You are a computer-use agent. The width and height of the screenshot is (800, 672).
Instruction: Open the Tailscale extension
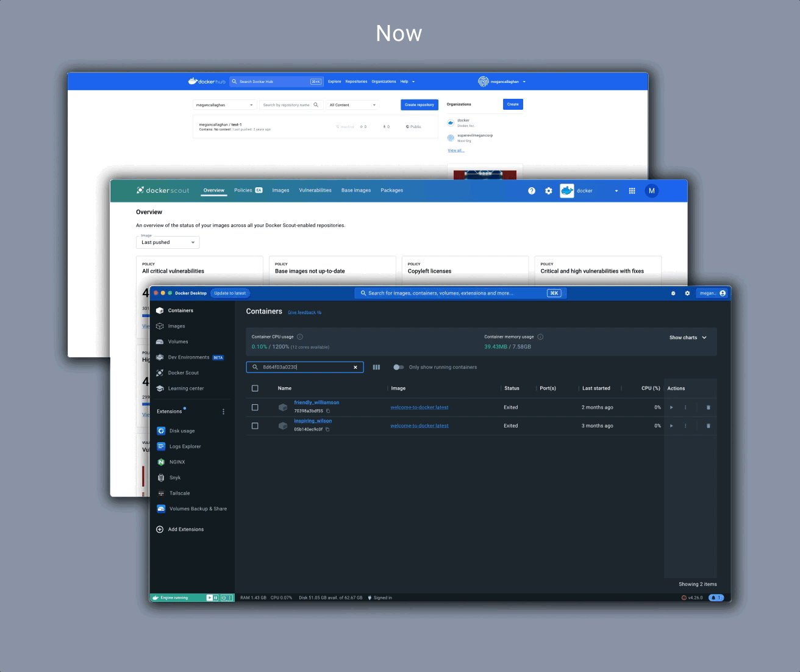click(179, 493)
